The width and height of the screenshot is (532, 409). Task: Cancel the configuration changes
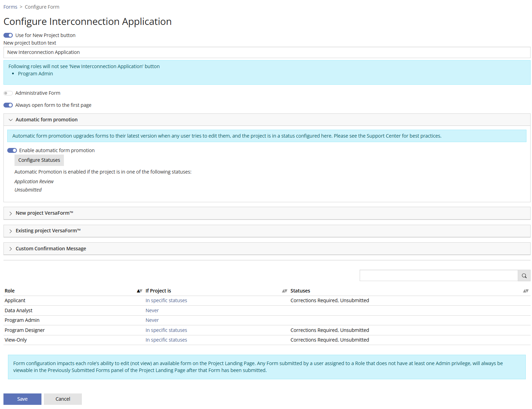coord(63,399)
